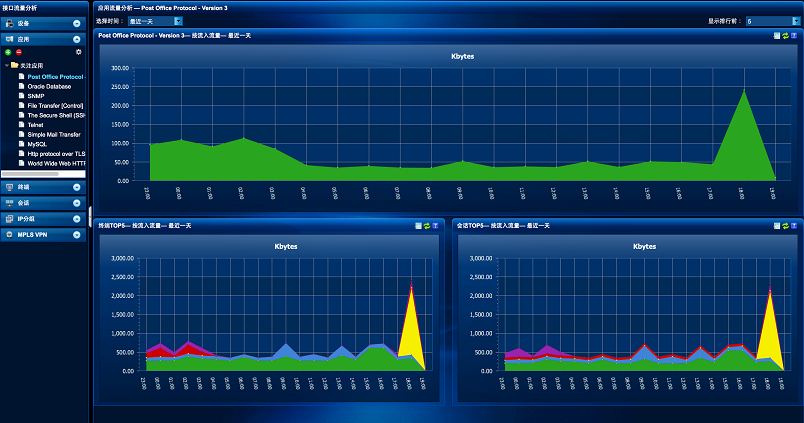Open help icon on top chart panel
This screenshot has height=423, width=804.
pyautogui.click(x=796, y=35)
